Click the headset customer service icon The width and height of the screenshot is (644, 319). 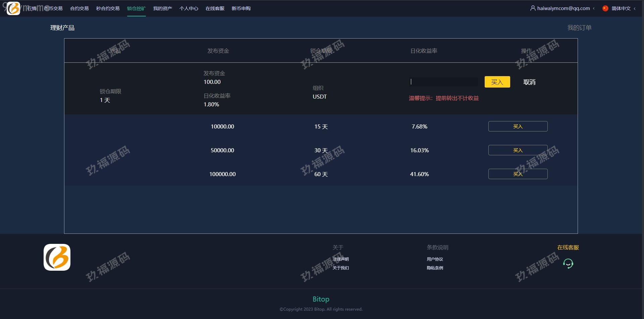click(568, 264)
